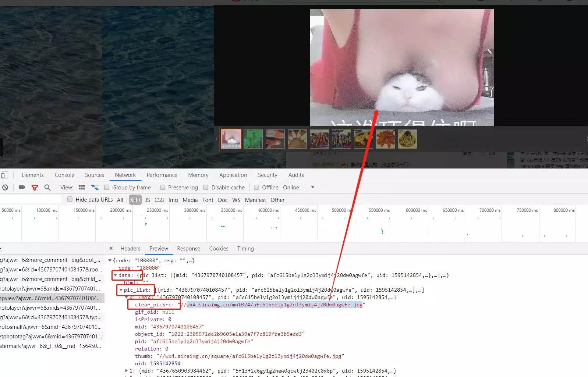The width and height of the screenshot is (588, 377).
Task: Select the Network tab
Action: (x=125, y=175)
